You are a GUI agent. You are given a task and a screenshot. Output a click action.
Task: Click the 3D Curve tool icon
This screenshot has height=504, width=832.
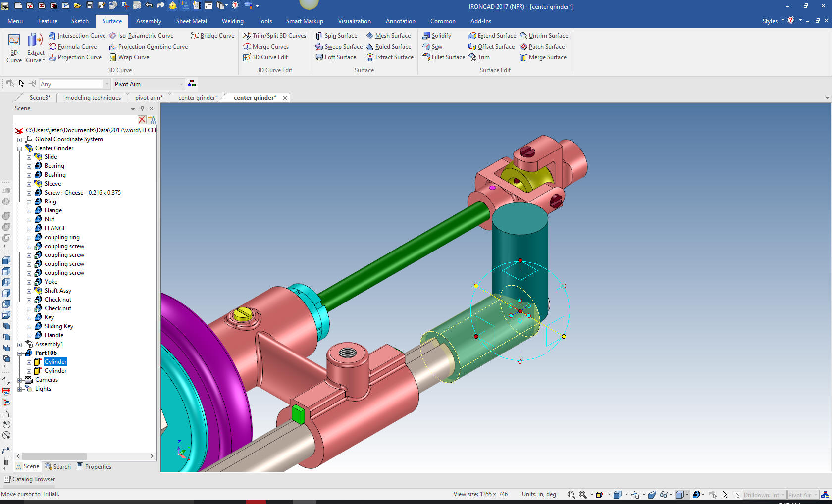(14, 48)
